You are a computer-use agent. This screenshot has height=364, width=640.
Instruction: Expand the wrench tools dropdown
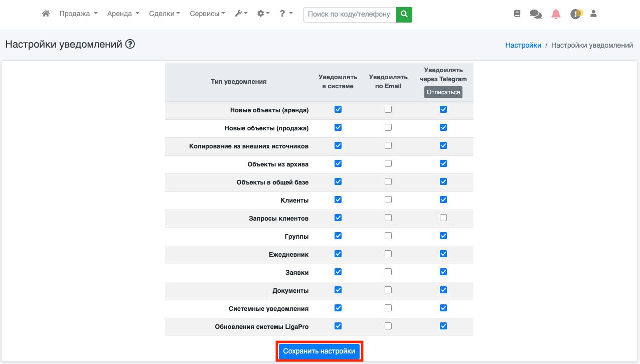point(241,14)
